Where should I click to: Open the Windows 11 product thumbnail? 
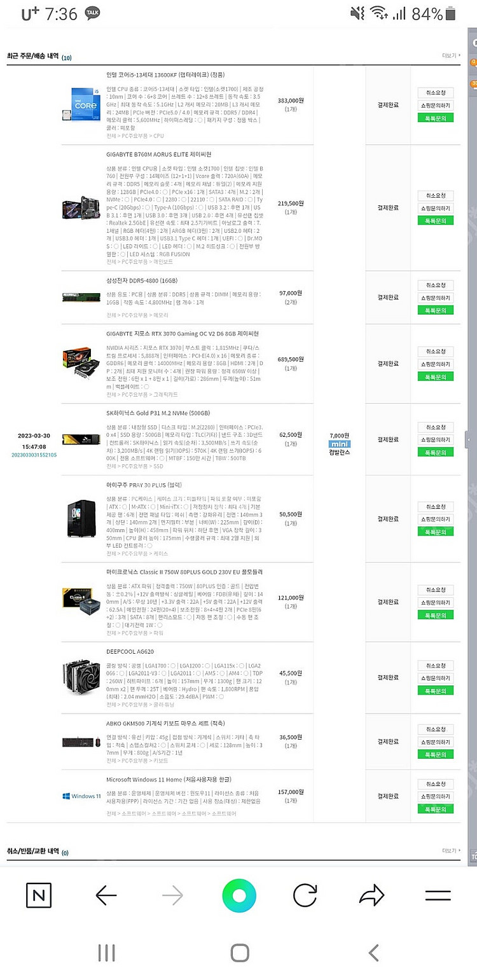click(81, 796)
